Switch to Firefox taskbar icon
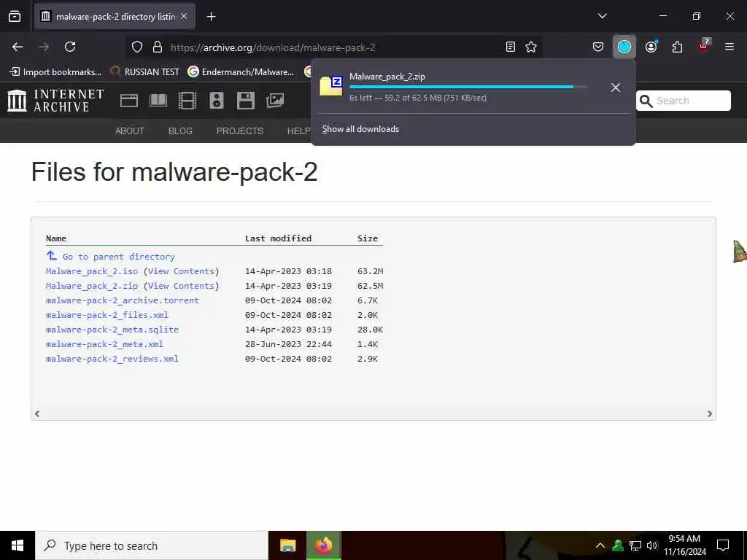The image size is (747, 560). [x=323, y=545]
